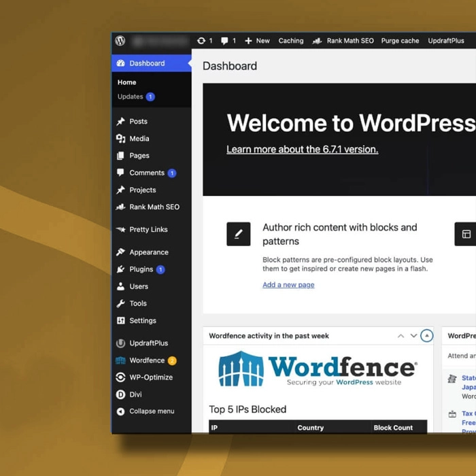476x476 pixels.
Task: Open Media menu label
Action: click(139, 139)
